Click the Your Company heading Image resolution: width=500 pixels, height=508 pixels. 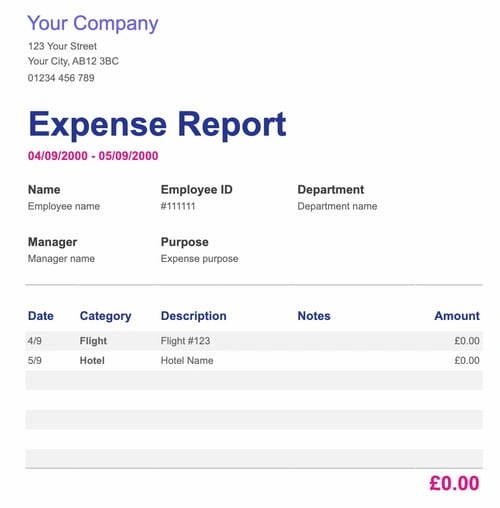coord(93,24)
